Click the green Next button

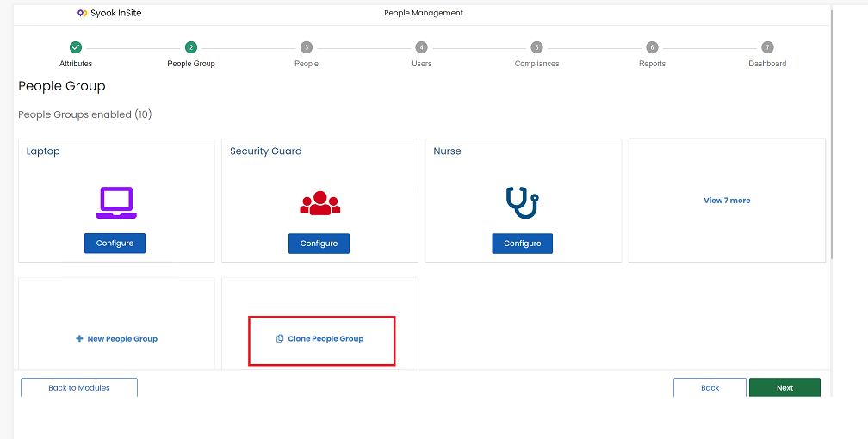pyautogui.click(x=784, y=387)
